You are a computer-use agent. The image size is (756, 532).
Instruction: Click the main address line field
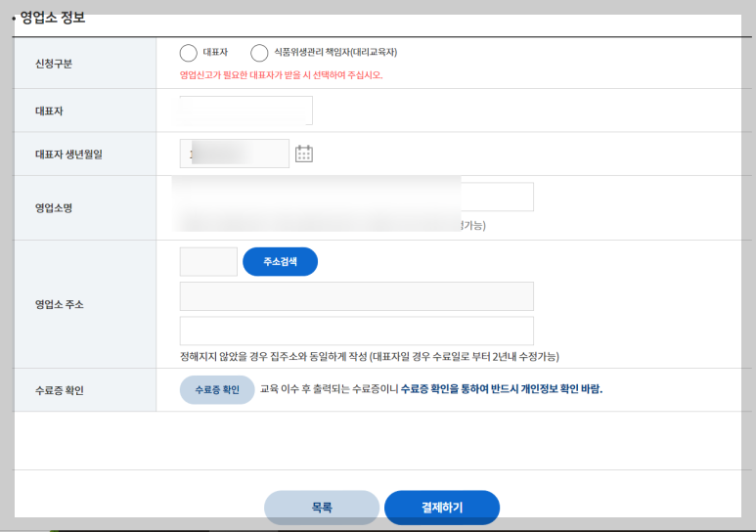pyautogui.click(x=357, y=296)
